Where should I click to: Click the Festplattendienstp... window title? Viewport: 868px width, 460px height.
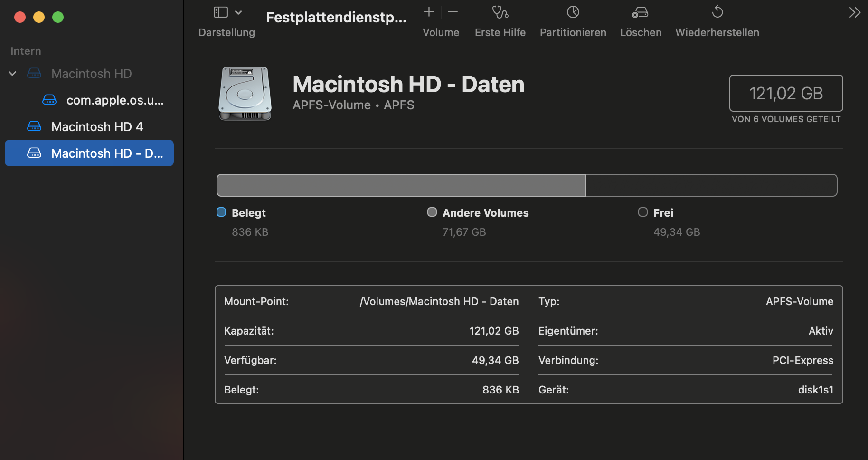click(x=336, y=17)
